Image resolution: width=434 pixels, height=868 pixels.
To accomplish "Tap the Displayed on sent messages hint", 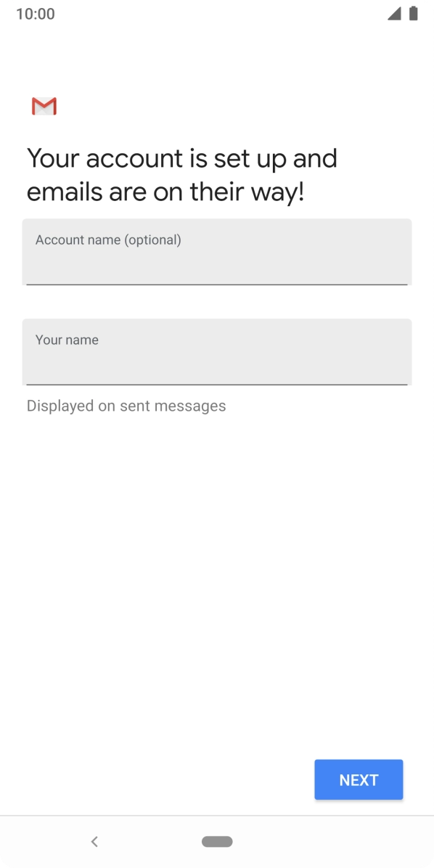I will tap(126, 405).
